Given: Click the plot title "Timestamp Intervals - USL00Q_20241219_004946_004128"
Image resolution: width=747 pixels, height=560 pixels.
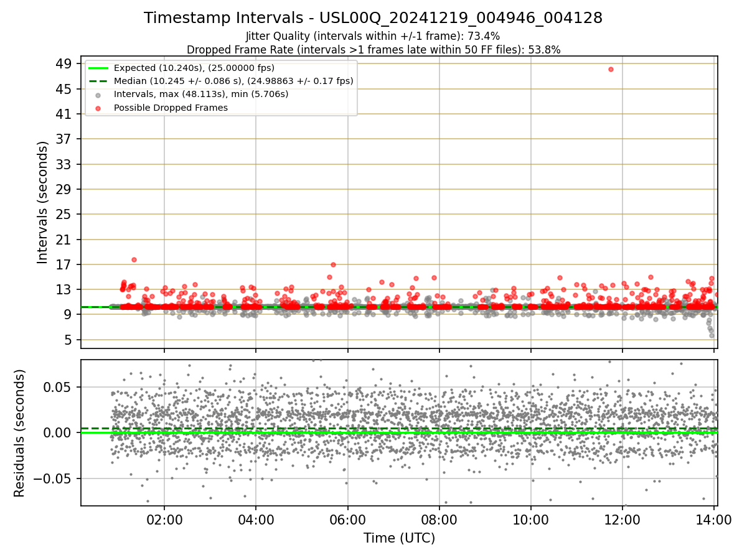Looking at the screenshot, I should (x=373, y=18).
